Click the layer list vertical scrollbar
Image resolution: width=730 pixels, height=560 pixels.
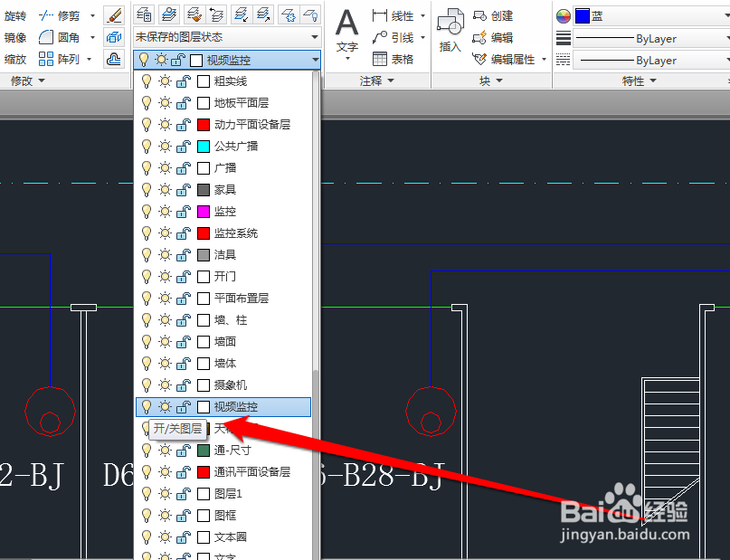coord(316,315)
